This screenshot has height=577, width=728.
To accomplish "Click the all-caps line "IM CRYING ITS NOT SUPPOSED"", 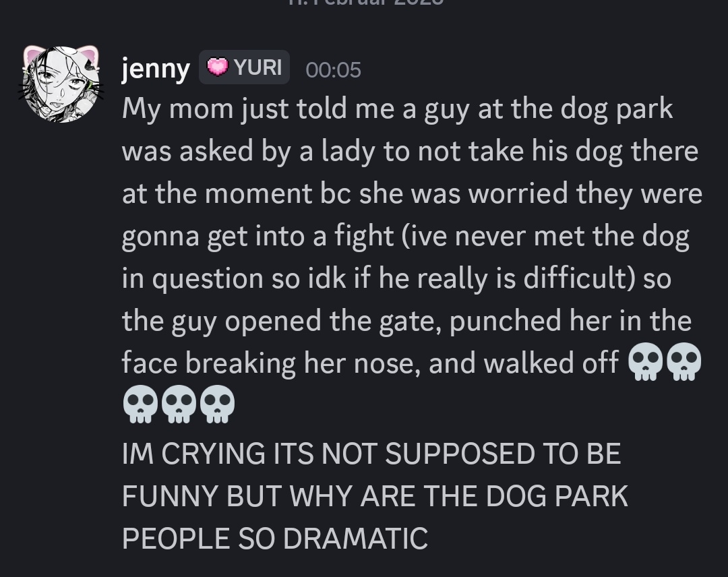I will pos(371,454).
